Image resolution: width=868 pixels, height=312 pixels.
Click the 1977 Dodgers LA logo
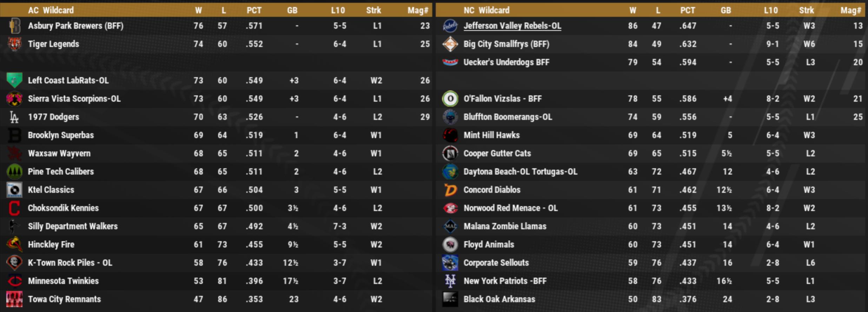coord(14,117)
